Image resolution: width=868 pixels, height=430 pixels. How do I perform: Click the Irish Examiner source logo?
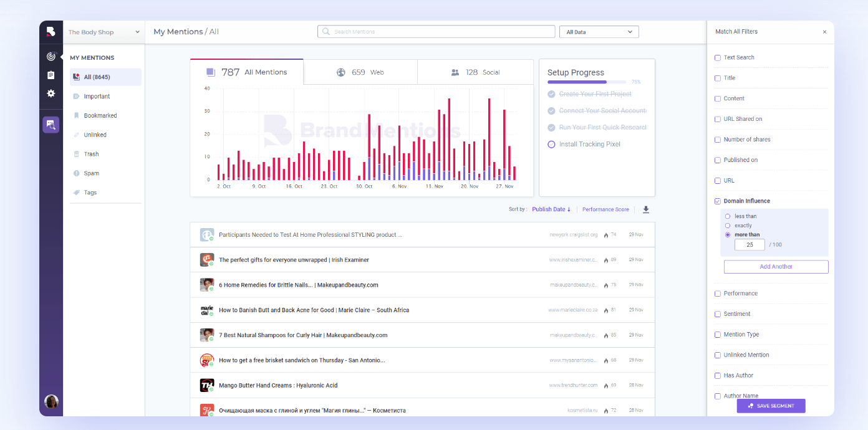pyautogui.click(x=207, y=260)
